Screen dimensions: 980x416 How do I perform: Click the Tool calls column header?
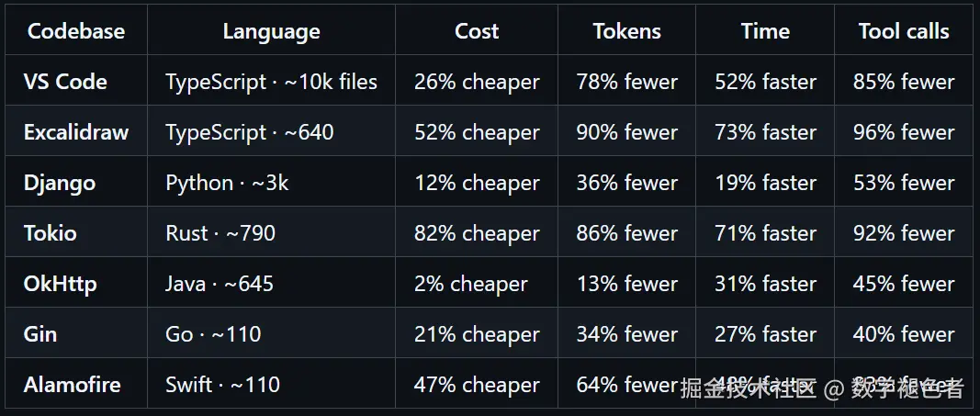pyautogui.click(x=904, y=31)
